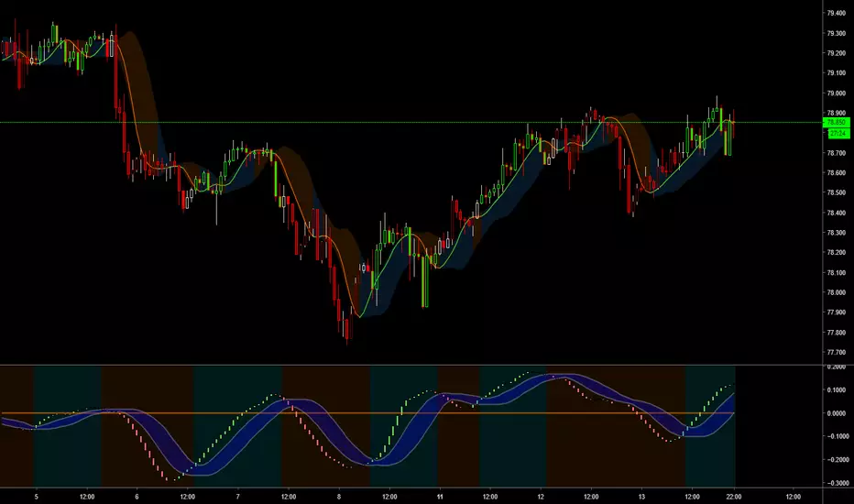Click the 12:00 label between dates 5 and 6
Screen dimensions: 854x504
(87, 497)
